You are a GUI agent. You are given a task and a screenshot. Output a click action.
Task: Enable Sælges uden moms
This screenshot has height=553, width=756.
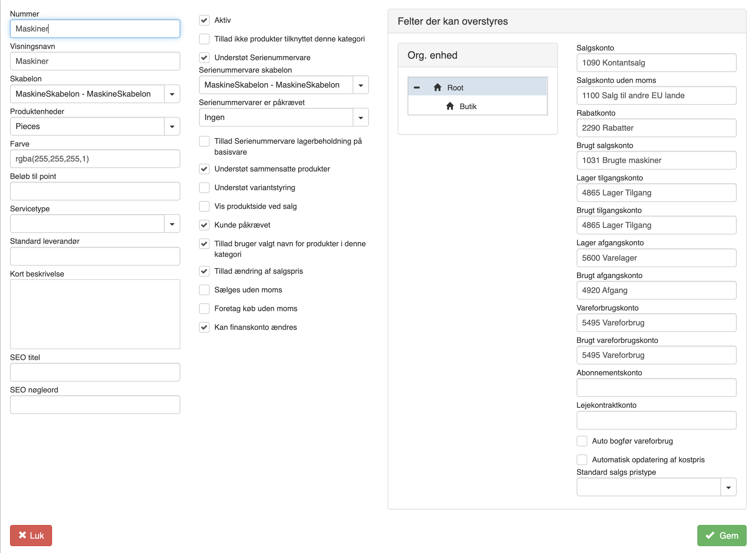(x=204, y=290)
